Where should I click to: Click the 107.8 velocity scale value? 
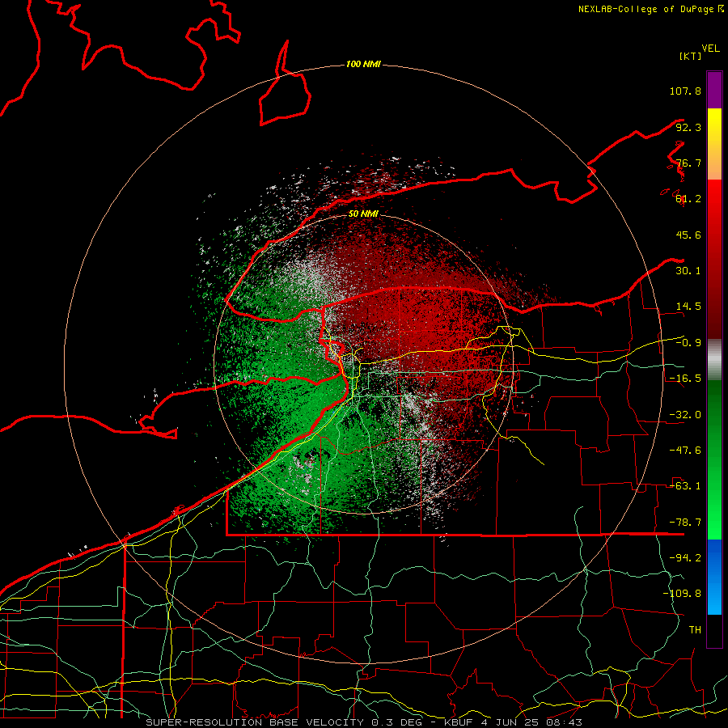click(685, 91)
